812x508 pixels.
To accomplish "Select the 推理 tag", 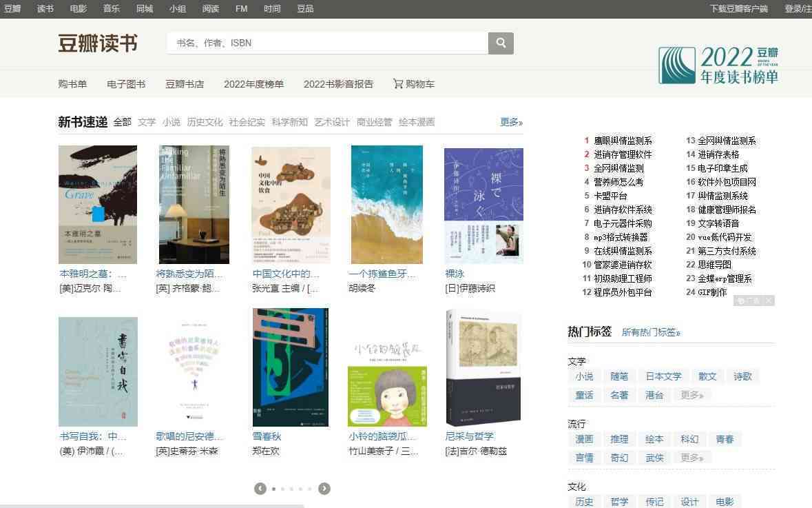I will click(619, 439).
